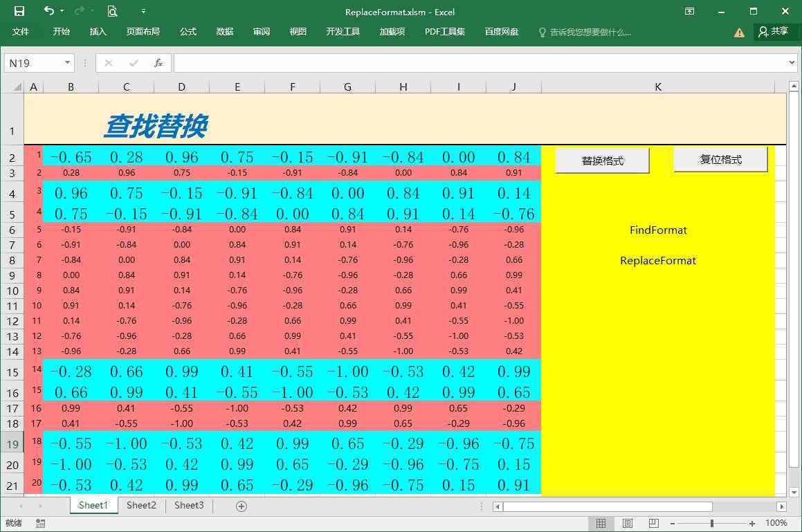Click the zoom slider handle
Screen dimensions: 802x532
[x=711, y=523]
